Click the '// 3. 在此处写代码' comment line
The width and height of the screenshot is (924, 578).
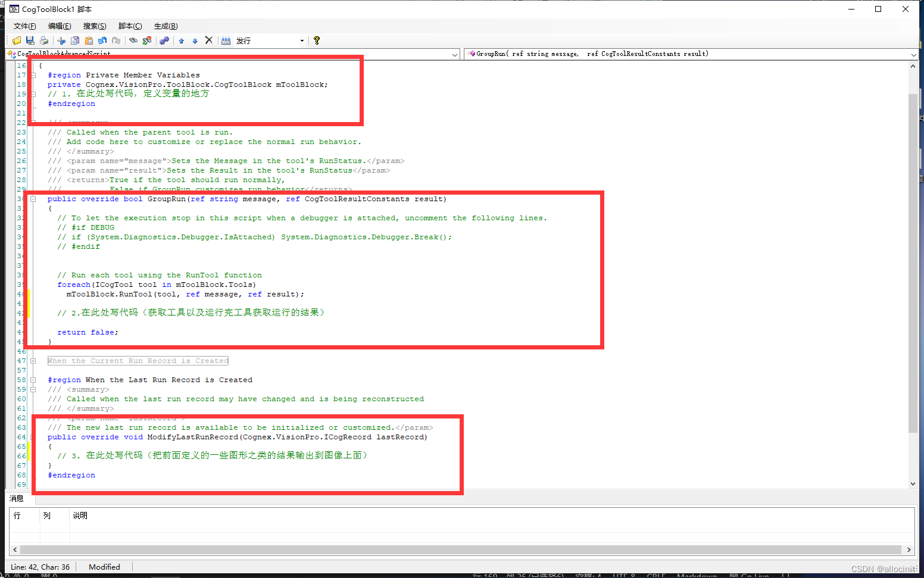pos(213,455)
